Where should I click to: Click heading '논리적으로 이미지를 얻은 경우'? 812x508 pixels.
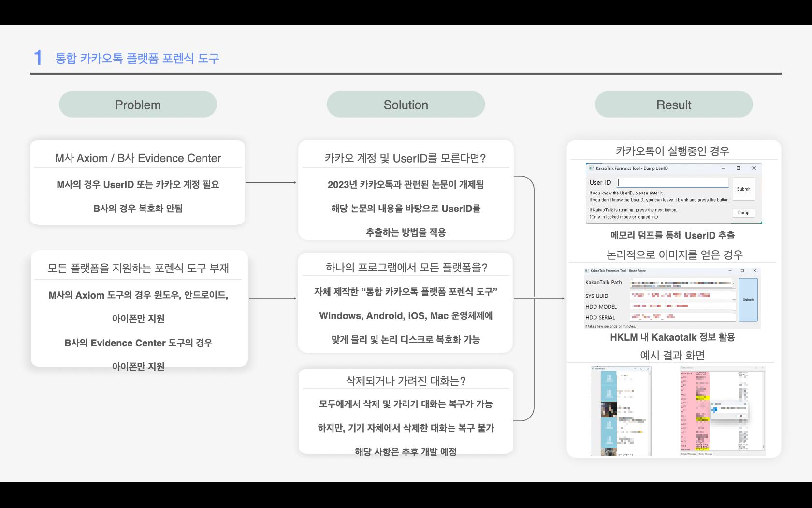point(674,254)
